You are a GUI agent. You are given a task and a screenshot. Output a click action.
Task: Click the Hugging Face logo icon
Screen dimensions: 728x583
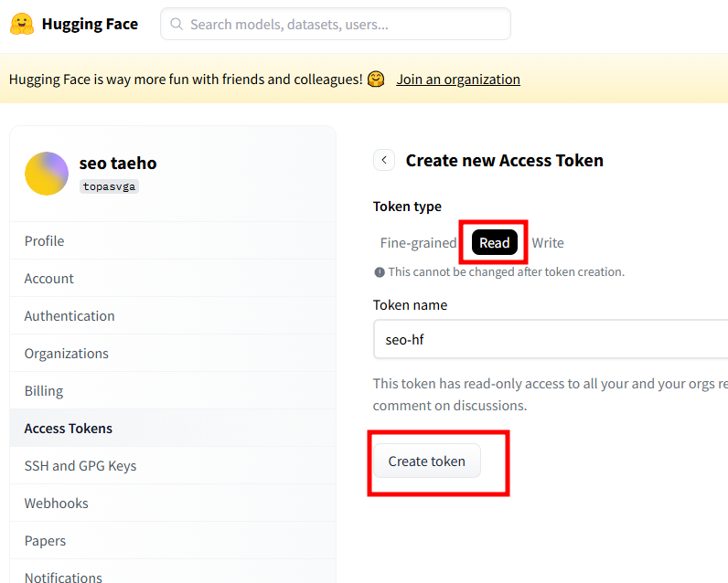(x=22, y=24)
